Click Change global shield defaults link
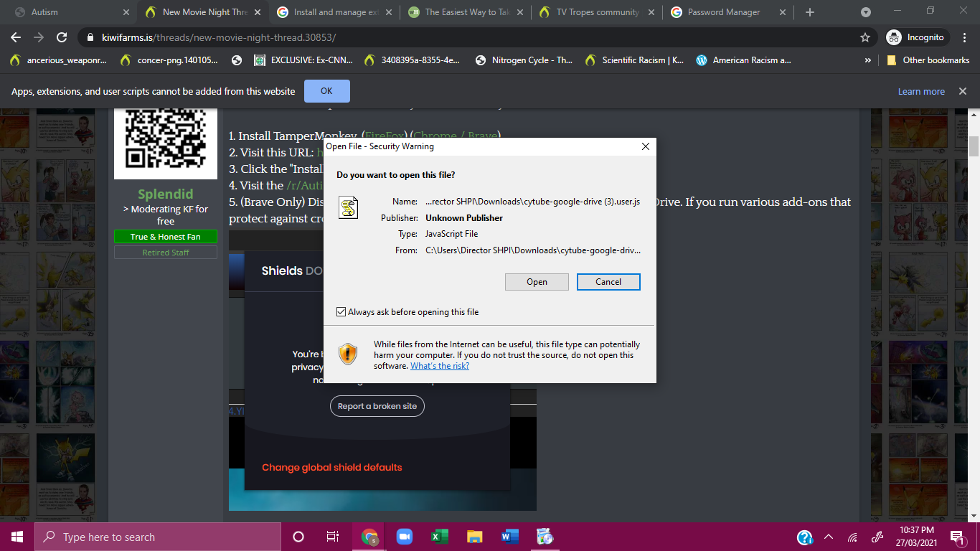This screenshot has width=980, height=551. click(332, 467)
